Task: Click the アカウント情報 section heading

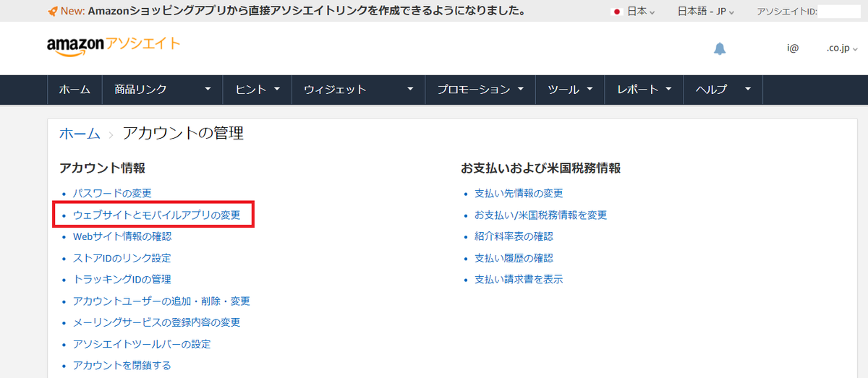Action: (102, 168)
